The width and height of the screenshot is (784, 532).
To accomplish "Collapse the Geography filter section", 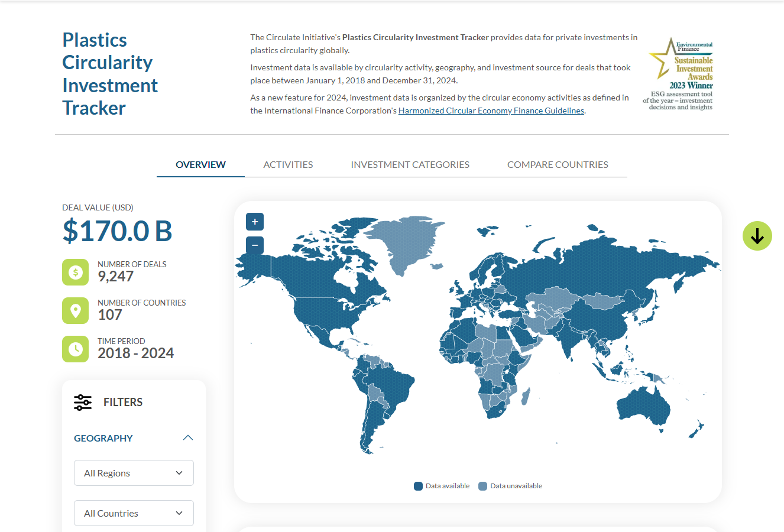I will coord(188,438).
